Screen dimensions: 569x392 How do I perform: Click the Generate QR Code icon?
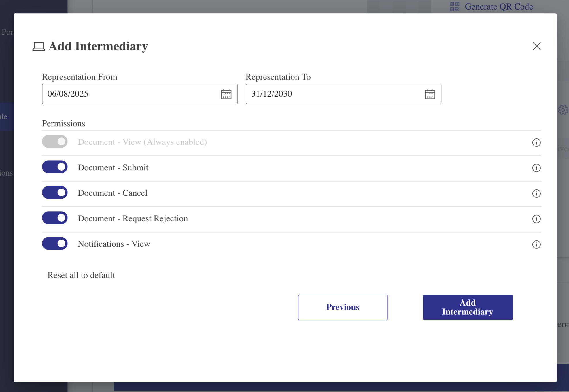pos(455,7)
